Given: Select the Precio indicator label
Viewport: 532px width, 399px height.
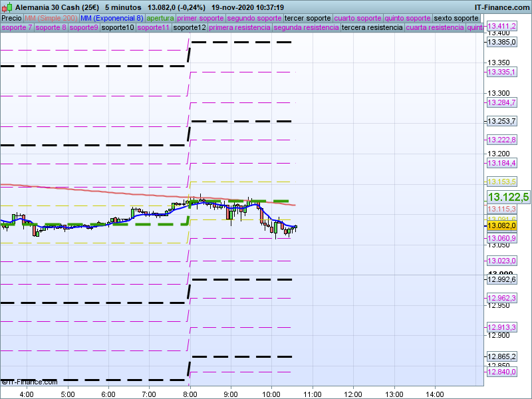Looking at the screenshot, I should pyautogui.click(x=11, y=18).
